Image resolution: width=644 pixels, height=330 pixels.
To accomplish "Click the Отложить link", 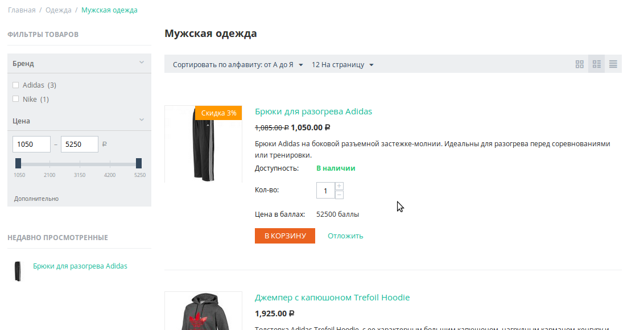I will (x=345, y=236).
